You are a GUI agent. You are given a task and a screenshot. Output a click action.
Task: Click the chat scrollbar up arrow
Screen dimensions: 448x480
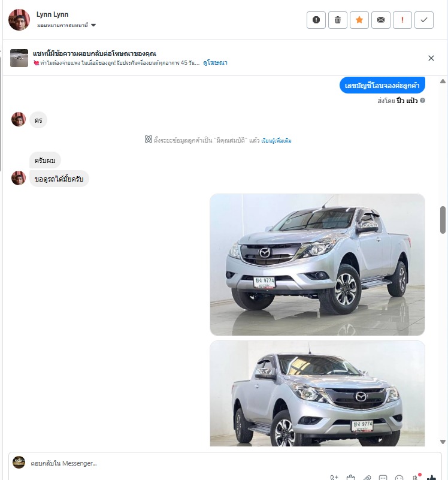pos(443,81)
